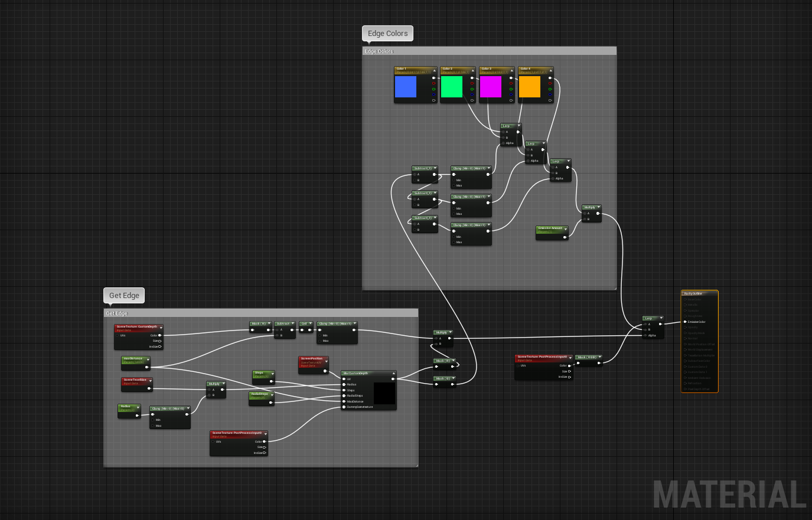Image resolution: width=812 pixels, height=520 pixels.
Task: Click the Color 4 orange preview swatch
Action: click(530, 87)
